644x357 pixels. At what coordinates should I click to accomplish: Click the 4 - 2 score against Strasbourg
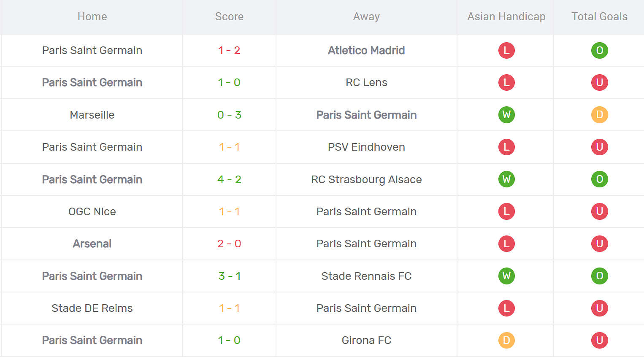pyautogui.click(x=229, y=179)
